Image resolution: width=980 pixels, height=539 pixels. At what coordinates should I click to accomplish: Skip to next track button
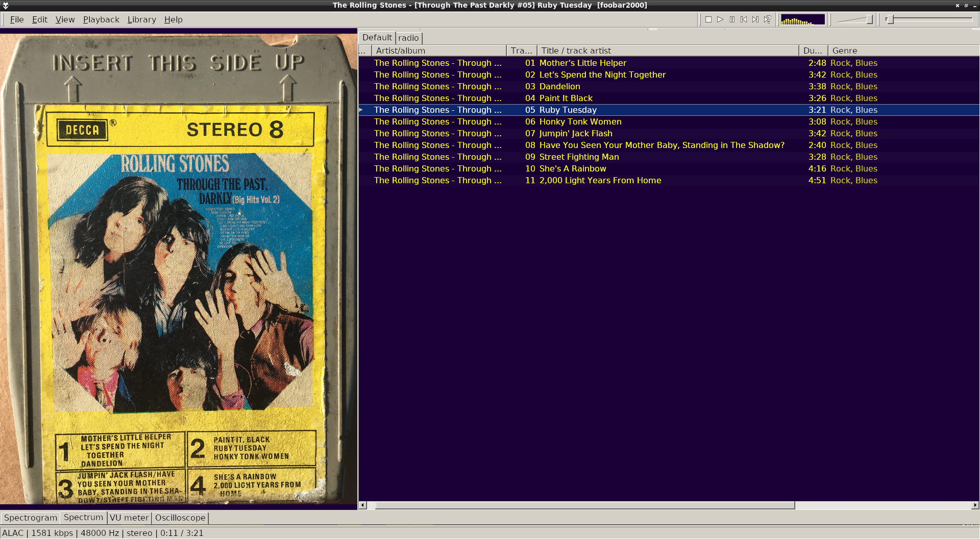click(755, 19)
